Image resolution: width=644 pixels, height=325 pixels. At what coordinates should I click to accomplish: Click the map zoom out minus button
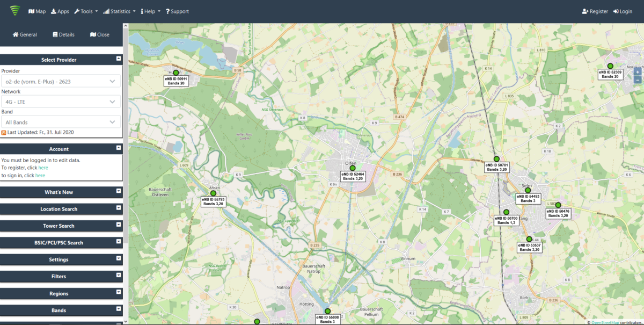tap(637, 80)
